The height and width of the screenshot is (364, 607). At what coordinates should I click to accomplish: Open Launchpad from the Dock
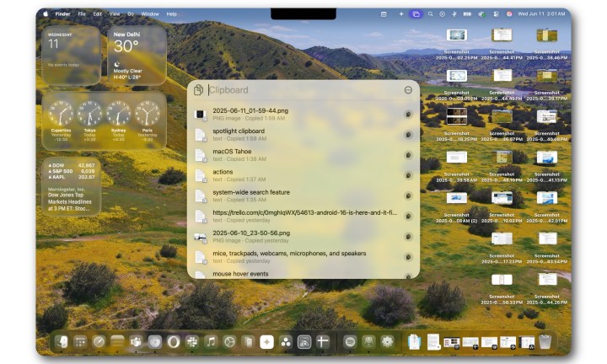81,341
